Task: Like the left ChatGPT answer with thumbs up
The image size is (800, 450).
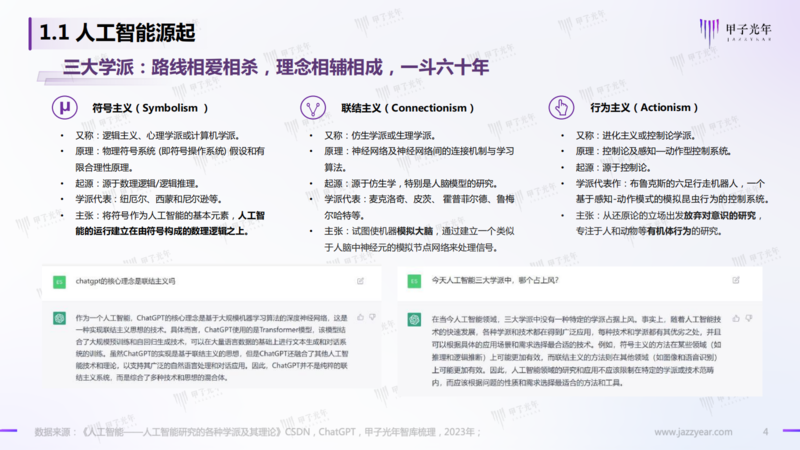Action: [360, 317]
